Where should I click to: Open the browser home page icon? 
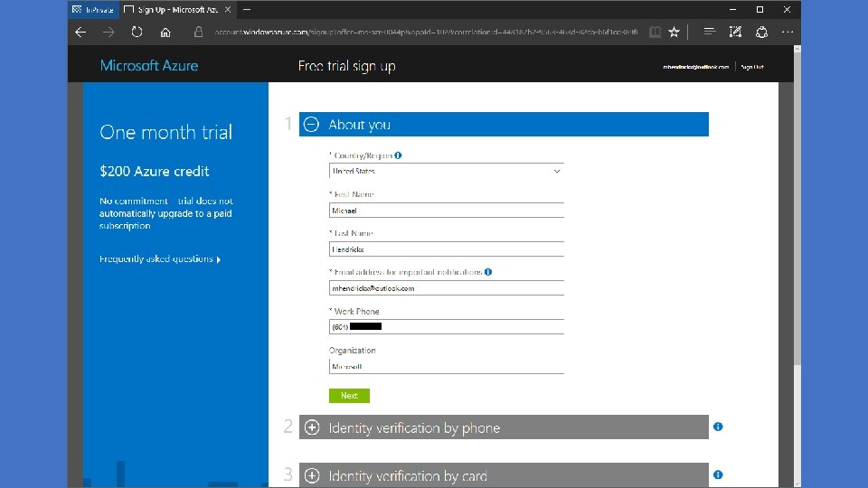tap(165, 33)
